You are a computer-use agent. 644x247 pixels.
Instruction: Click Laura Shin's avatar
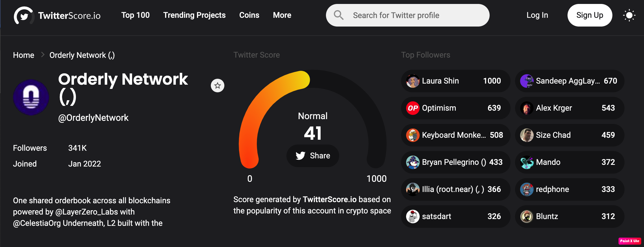tap(413, 81)
